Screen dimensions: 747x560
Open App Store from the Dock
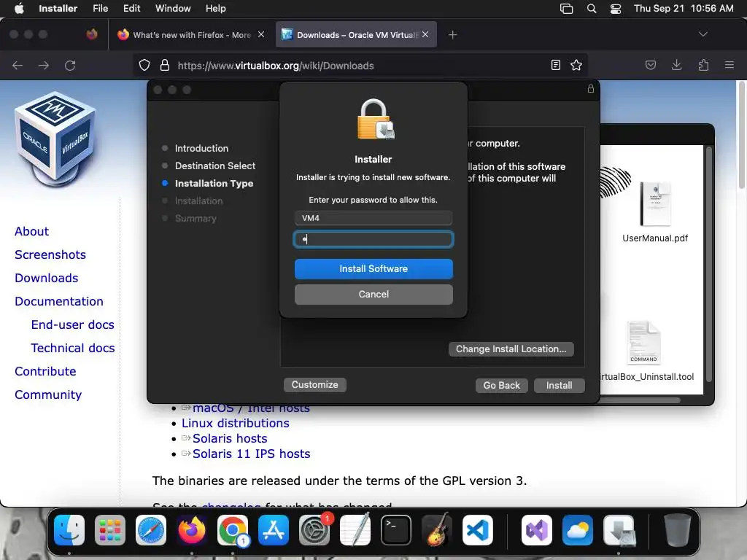tap(274, 530)
